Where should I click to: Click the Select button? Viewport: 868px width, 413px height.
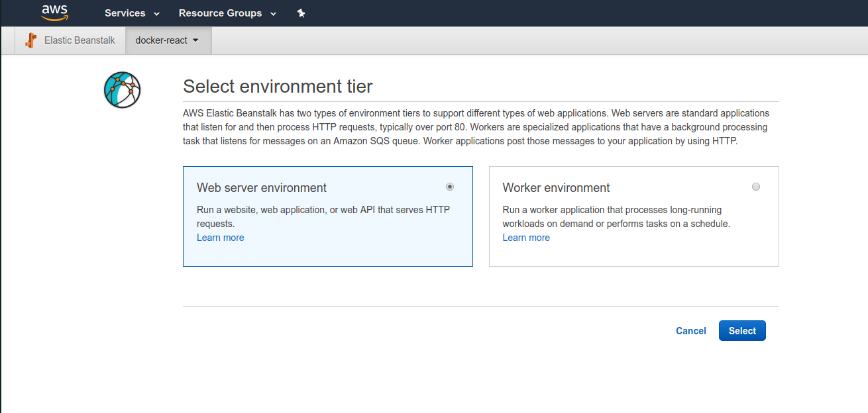[x=742, y=331]
